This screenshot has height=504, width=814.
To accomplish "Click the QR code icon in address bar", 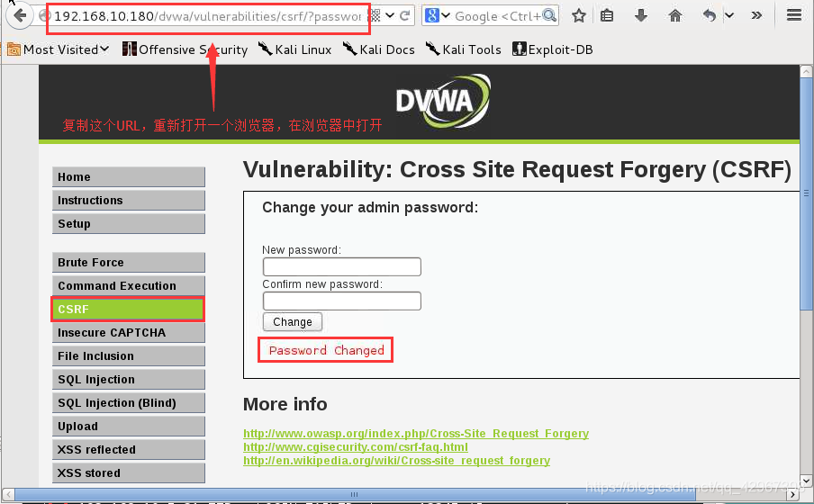I will pos(375,15).
